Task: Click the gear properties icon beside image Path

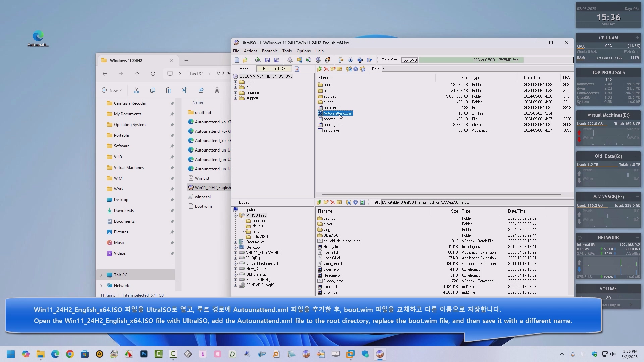Action: pyautogui.click(x=356, y=69)
